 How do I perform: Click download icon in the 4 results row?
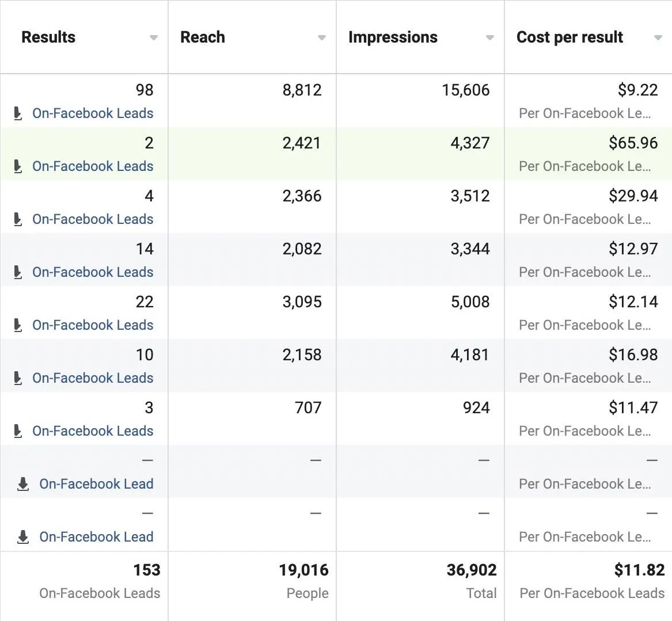point(18,219)
